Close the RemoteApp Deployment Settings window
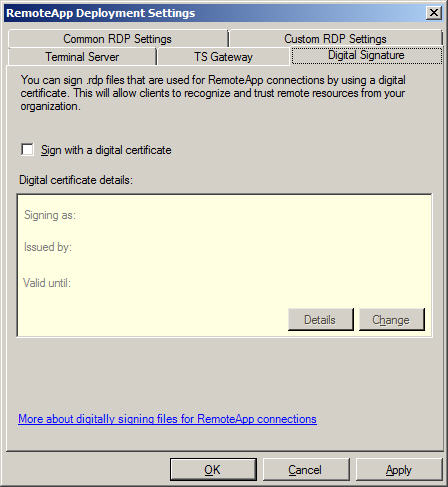 pos(434,13)
